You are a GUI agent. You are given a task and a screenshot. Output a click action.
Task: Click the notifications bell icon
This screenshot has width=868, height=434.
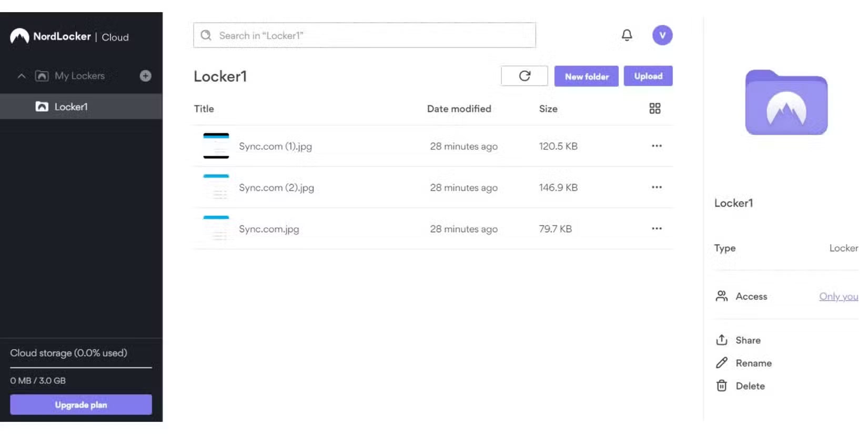[x=627, y=35]
